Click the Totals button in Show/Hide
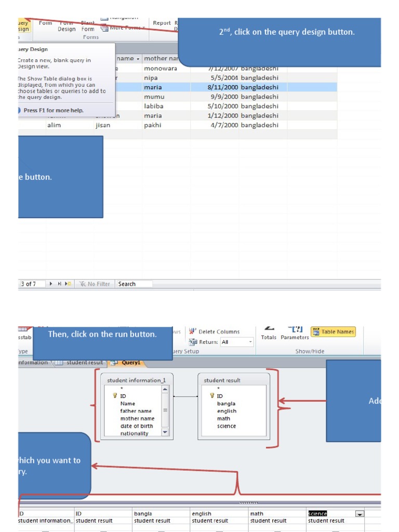The image size is (399, 532). [269, 334]
